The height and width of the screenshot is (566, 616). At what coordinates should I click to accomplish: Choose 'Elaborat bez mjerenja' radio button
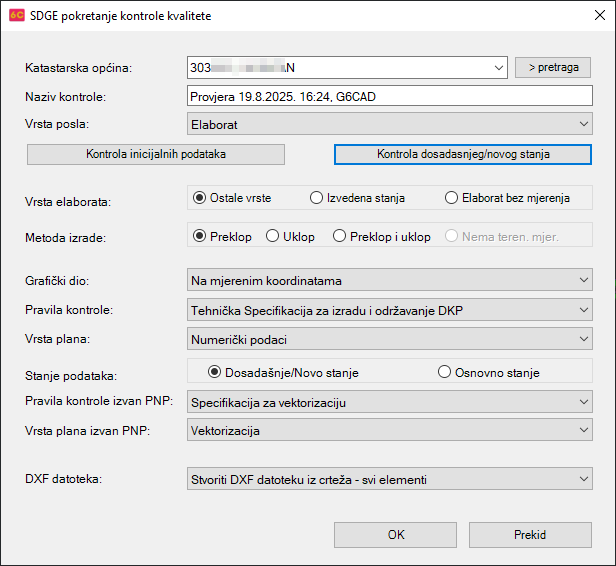(452, 198)
